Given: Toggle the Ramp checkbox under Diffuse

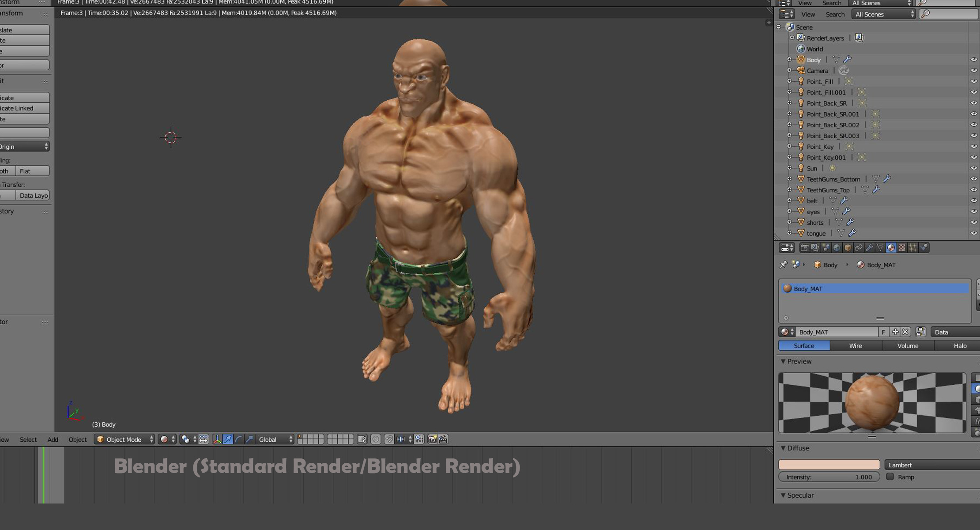Looking at the screenshot, I should [x=890, y=477].
